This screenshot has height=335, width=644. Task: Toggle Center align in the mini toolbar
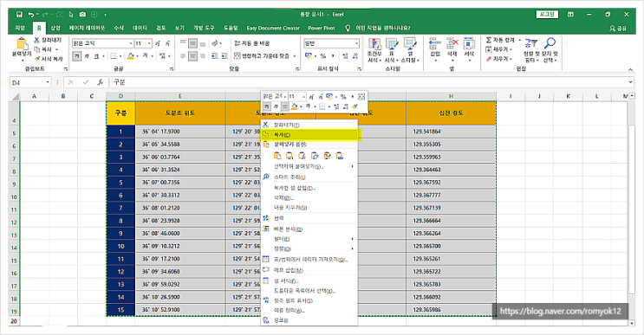pyautogui.click(x=284, y=106)
